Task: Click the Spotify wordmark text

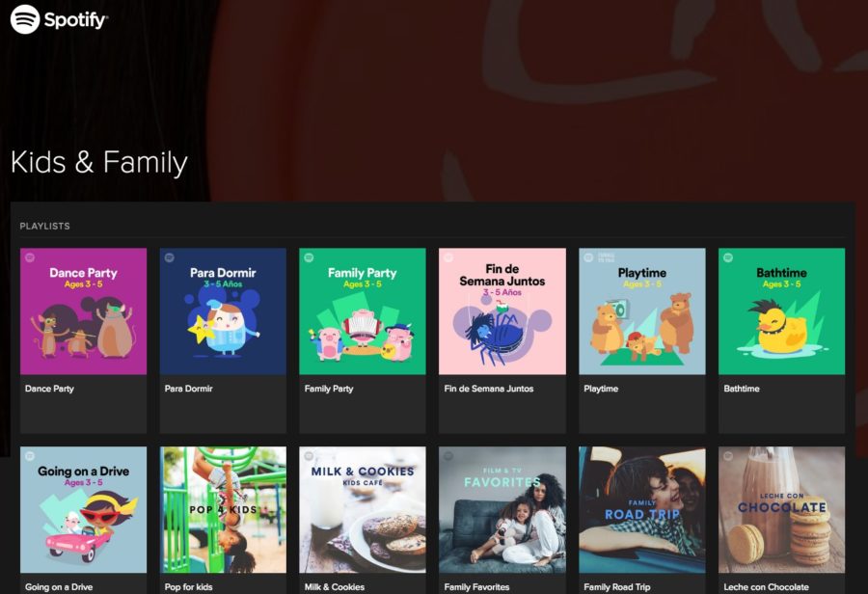Action: click(76, 20)
